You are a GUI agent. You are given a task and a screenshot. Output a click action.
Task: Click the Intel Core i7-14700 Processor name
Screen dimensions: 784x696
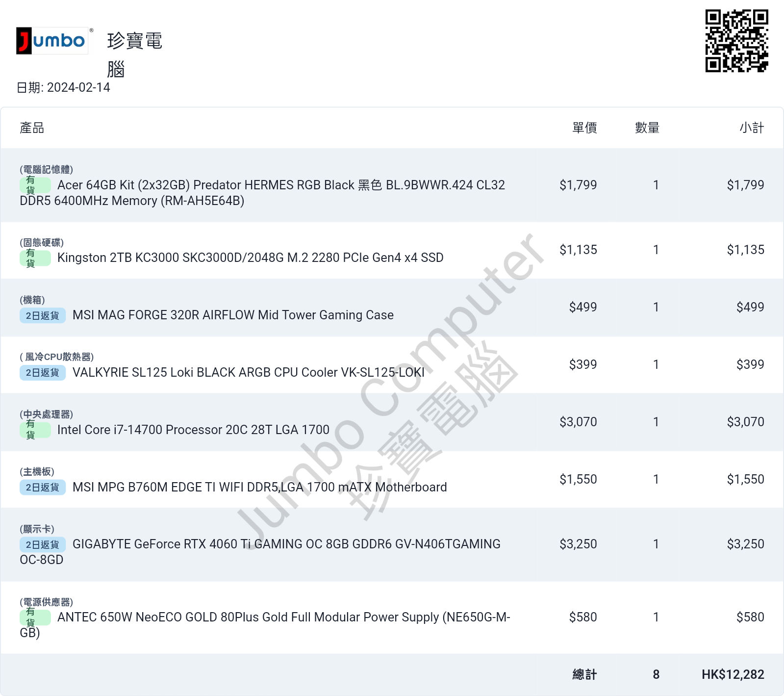[x=193, y=430]
